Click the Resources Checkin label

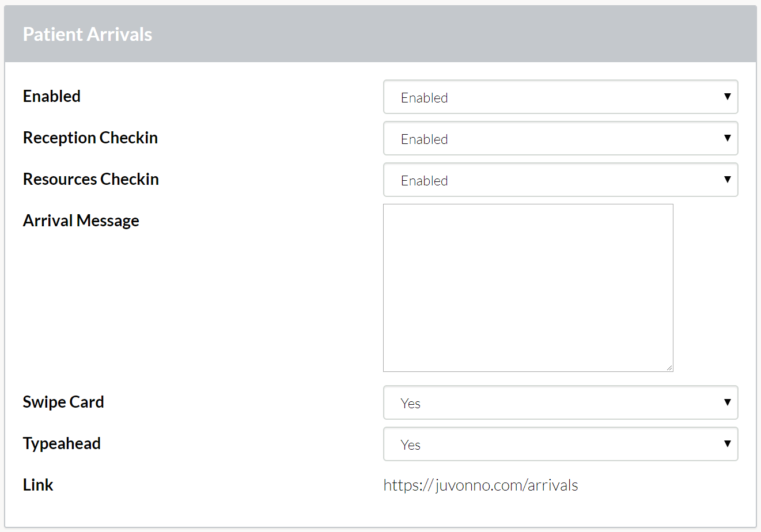[91, 179]
